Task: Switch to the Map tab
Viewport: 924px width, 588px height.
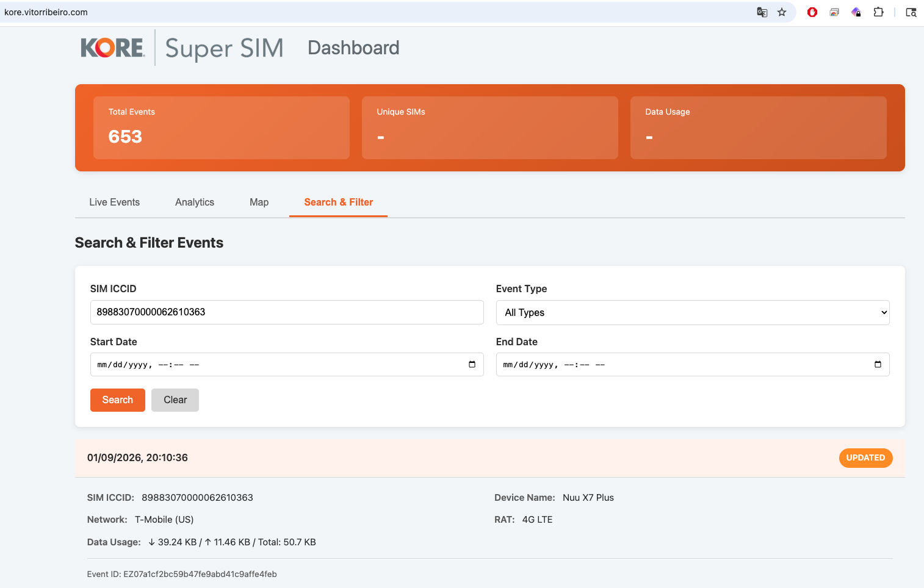Action: pyautogui.click(x=259, y=202)
